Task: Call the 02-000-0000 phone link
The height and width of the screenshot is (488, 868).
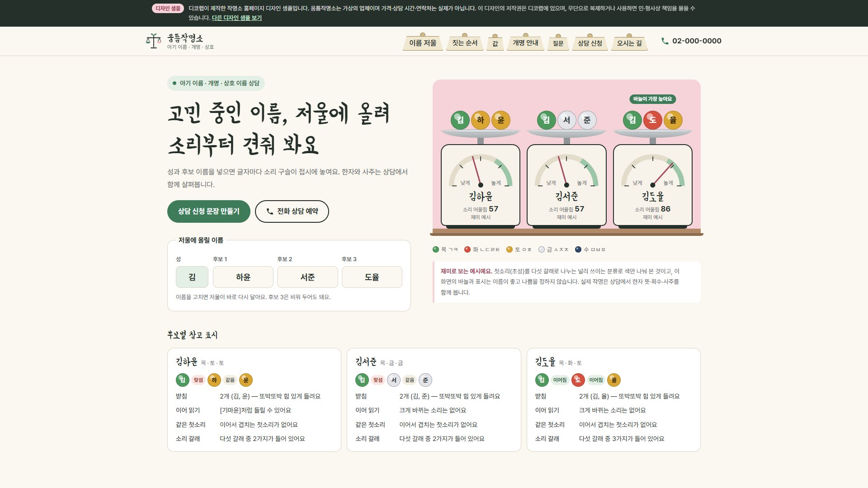Action: (691, 41)
